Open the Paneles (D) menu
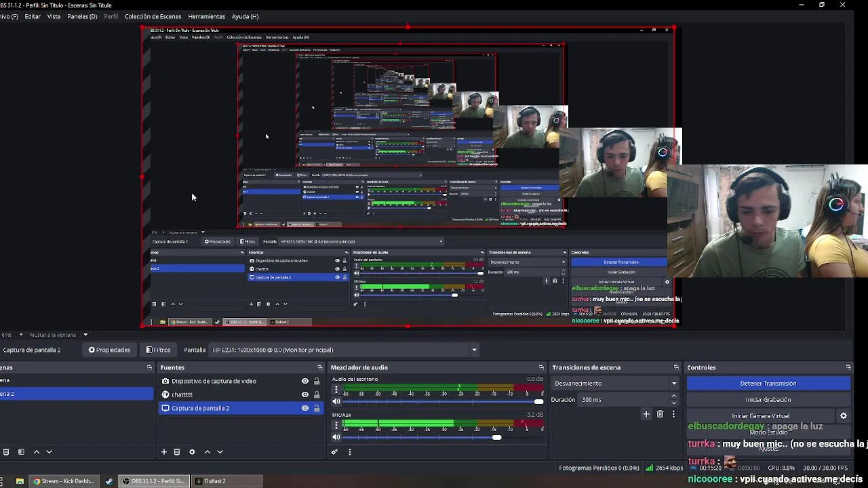 tap(82, 16)
